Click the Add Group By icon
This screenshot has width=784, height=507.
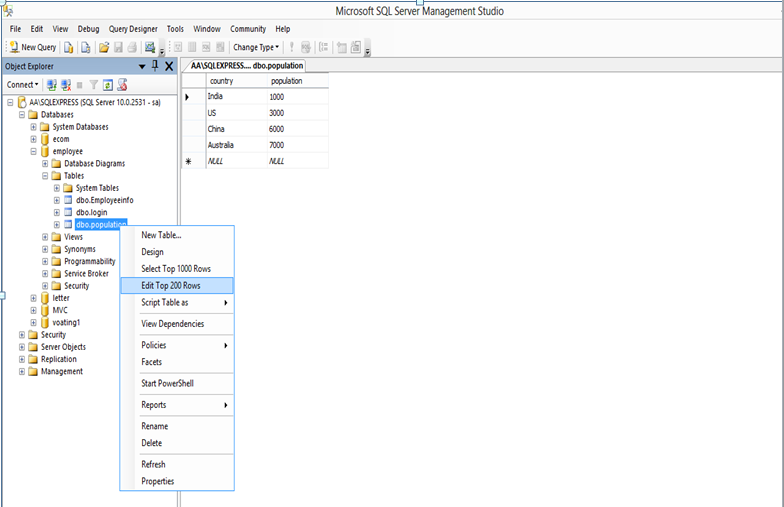324,48
